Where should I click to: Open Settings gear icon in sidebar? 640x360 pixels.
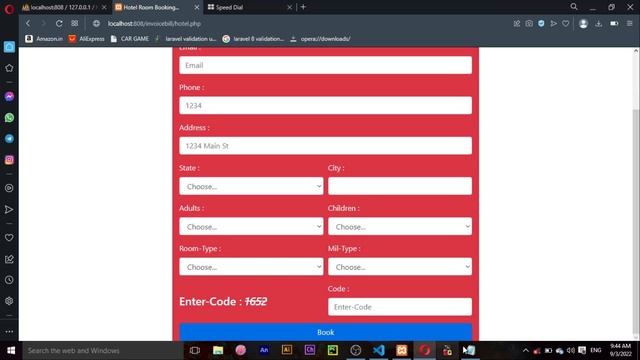click(x=9, y=301)
